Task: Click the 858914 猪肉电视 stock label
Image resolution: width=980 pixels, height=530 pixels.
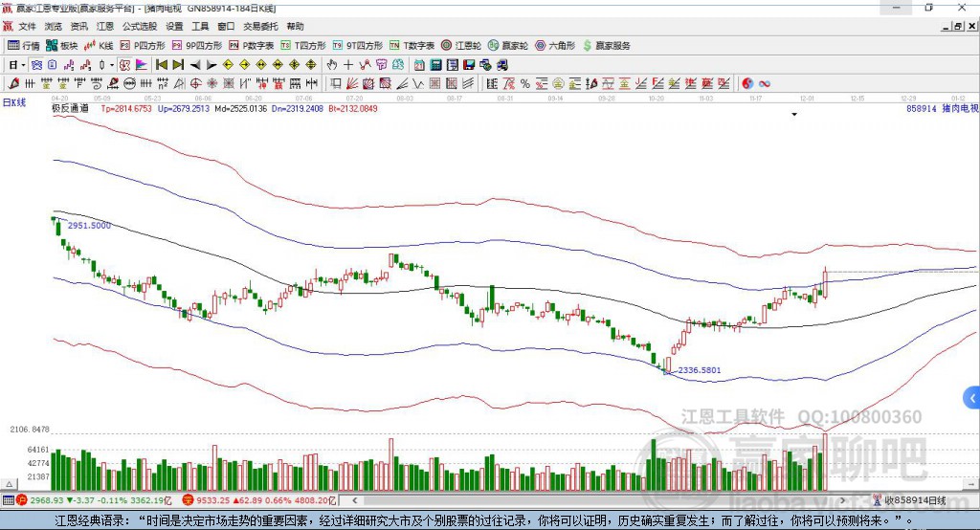Action: point(943,109)
